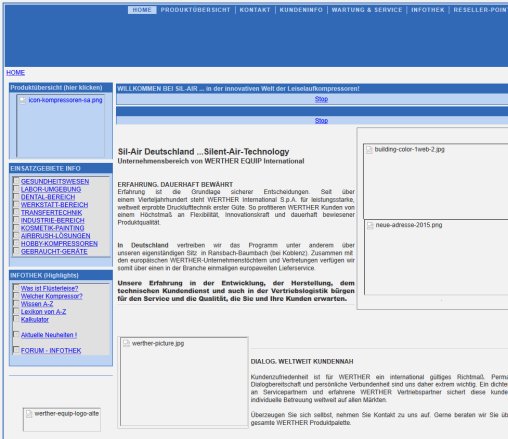Click bullet icon next to 'Welcher Kompressor?'
Screen dimensions: 508x439
16,295
